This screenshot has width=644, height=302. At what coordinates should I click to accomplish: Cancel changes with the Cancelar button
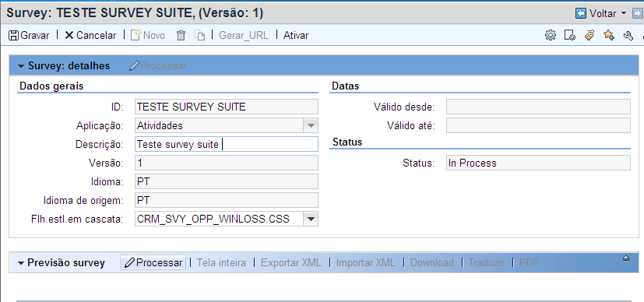(x=90, y=35)
